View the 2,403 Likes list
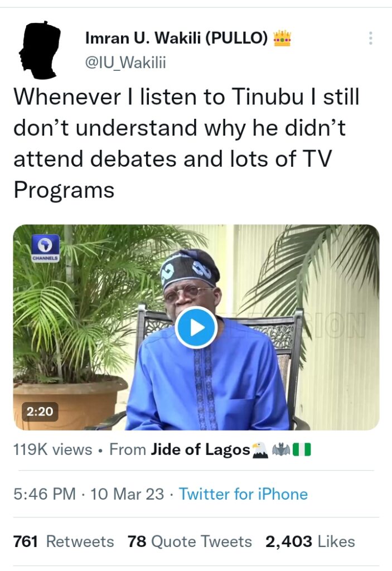Viewport: 392px width, 571px height. pyautogui.click(x=310, y=541)
